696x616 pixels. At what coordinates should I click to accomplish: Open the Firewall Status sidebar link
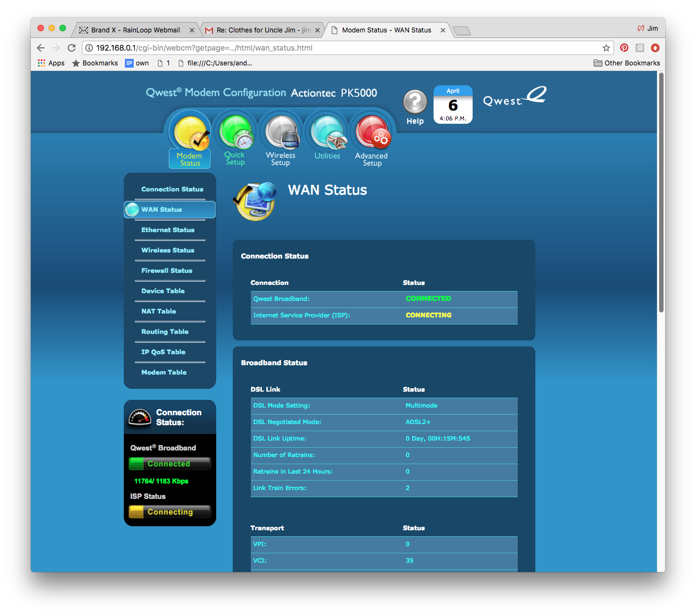point(167,271)
